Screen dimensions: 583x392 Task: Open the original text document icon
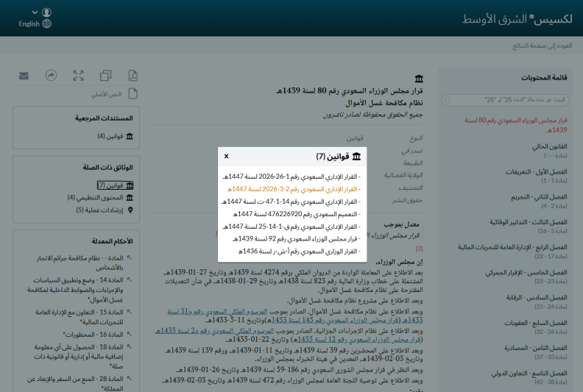(x=132, y=93)
